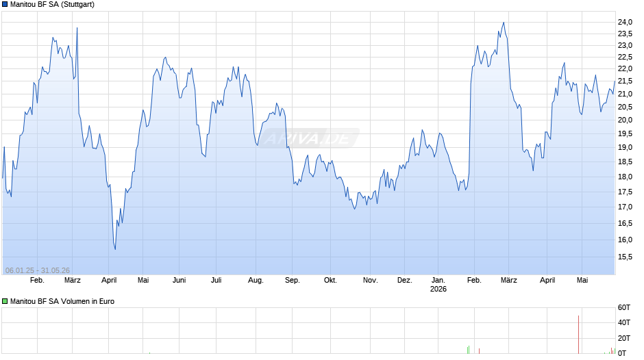Click the tall red volume bar before Mai
This screenshot has height=360, width=644.
coord(579,335)
